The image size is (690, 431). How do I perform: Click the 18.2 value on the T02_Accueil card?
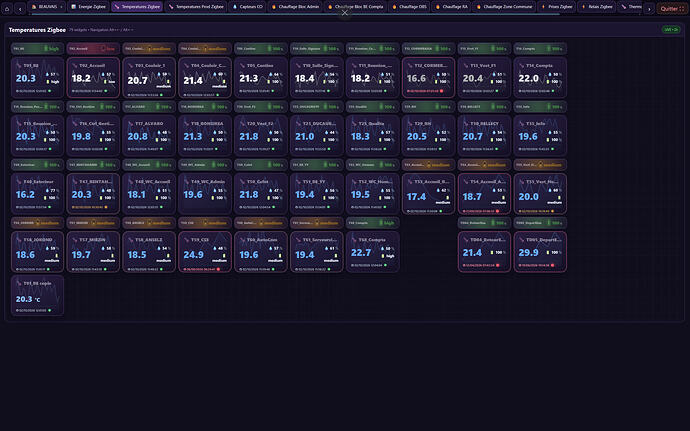tap(81, 78)
